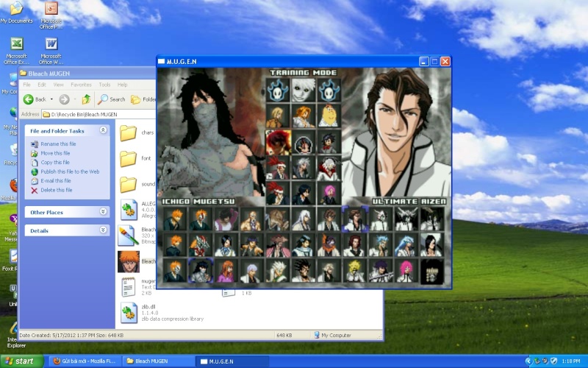
Task: Select the straw hat pink kimono character
Action: (278, 246)
